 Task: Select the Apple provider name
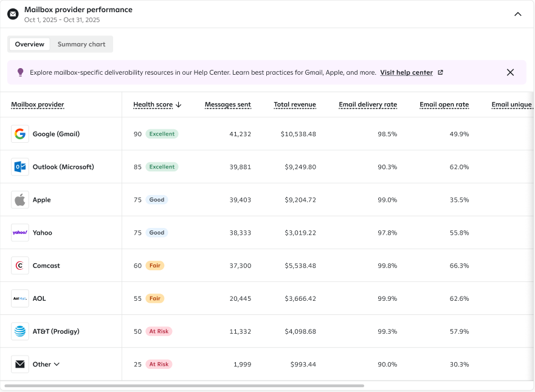tap(41, 199)
